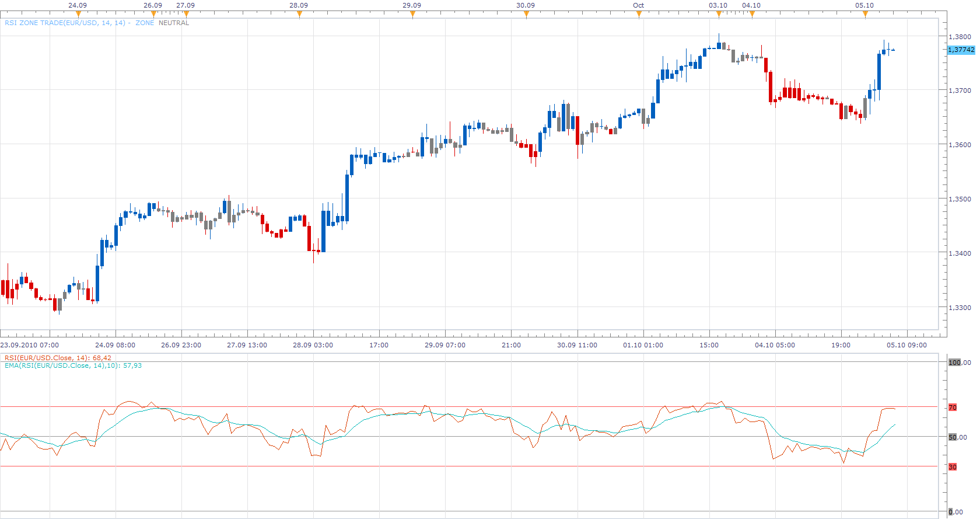Click the 26.09 23:00 time axis label

pyautogui.click(x=181, y=345)
